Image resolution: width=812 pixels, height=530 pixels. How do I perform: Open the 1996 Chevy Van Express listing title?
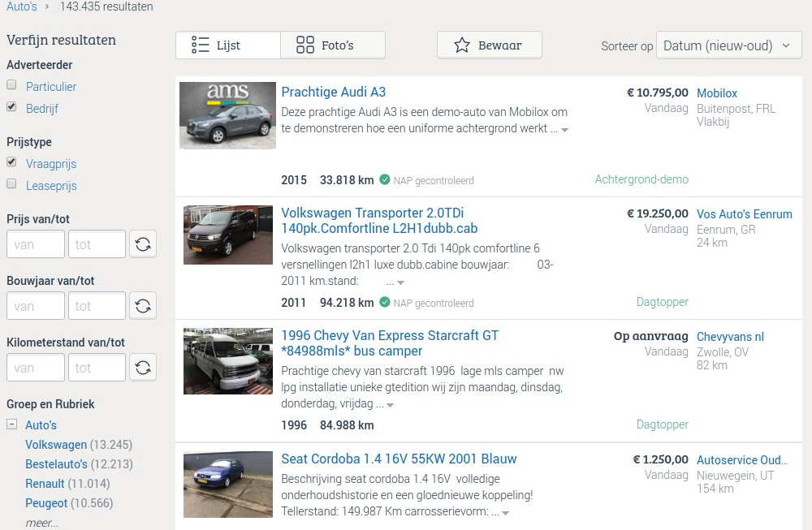point(390,343)
